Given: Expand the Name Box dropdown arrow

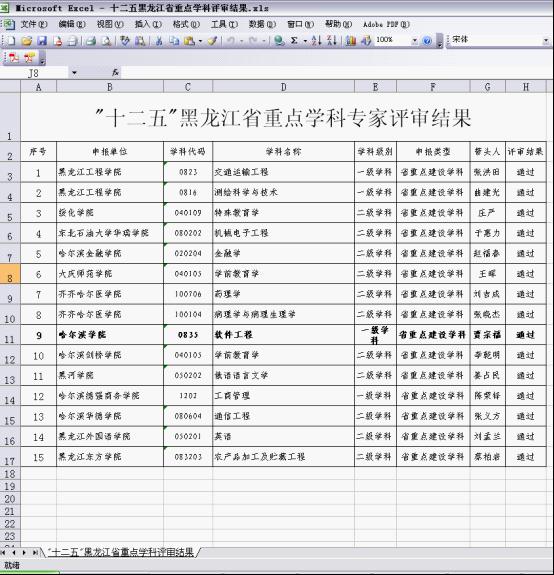Looking at the screenshot, I should click(x=74, y=73).
